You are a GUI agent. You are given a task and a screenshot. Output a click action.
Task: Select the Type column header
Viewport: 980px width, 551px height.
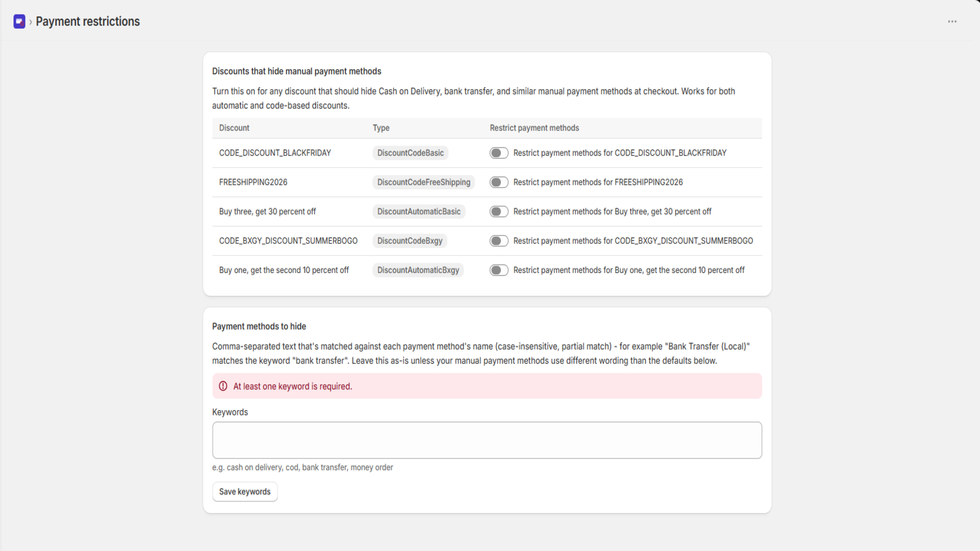[381, 128]
